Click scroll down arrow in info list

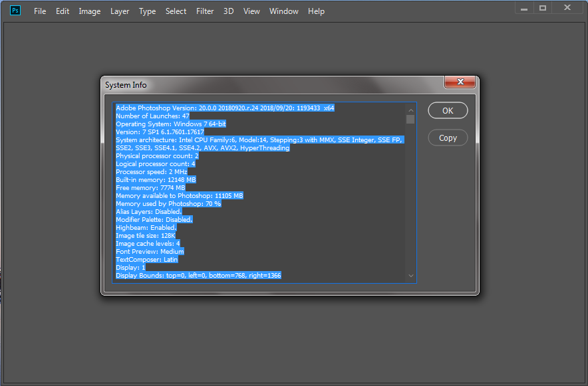[410, 276]
